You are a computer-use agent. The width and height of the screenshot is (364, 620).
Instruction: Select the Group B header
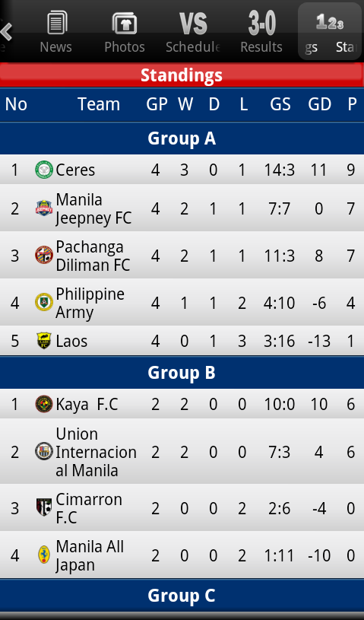pyautogui.click(x=182, y=373)
